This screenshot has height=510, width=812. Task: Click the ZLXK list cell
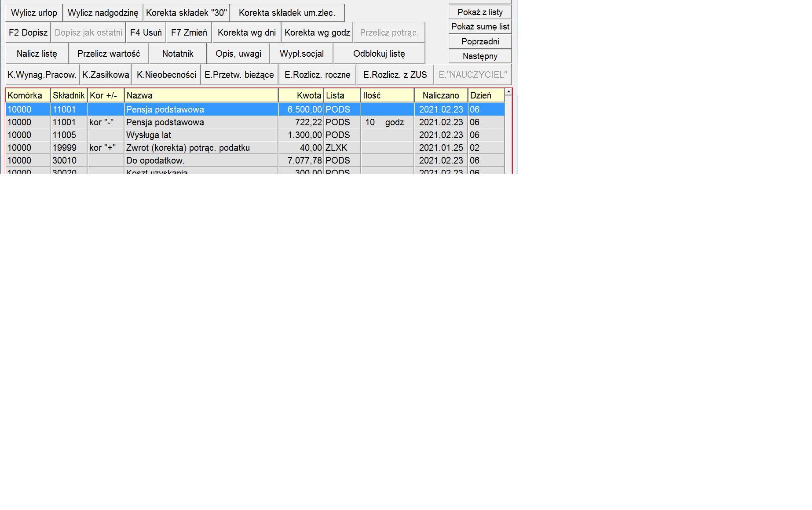coord(342,148)
